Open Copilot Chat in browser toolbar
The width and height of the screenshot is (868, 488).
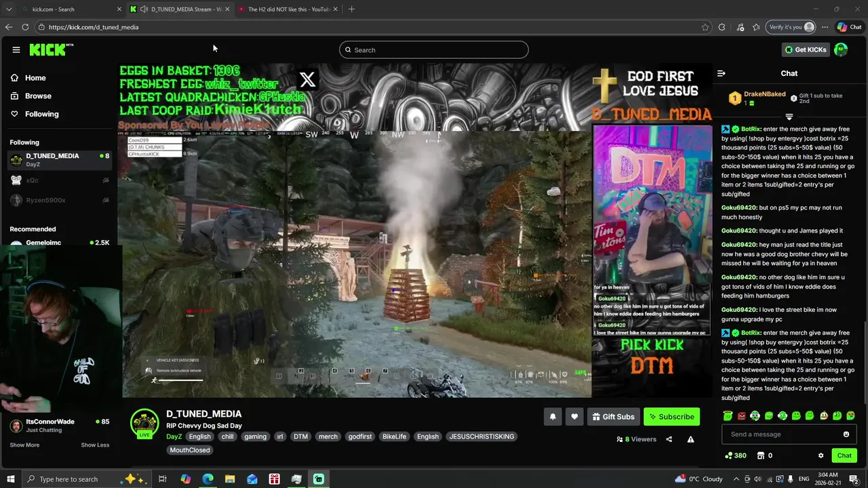[x=849, y=27]
